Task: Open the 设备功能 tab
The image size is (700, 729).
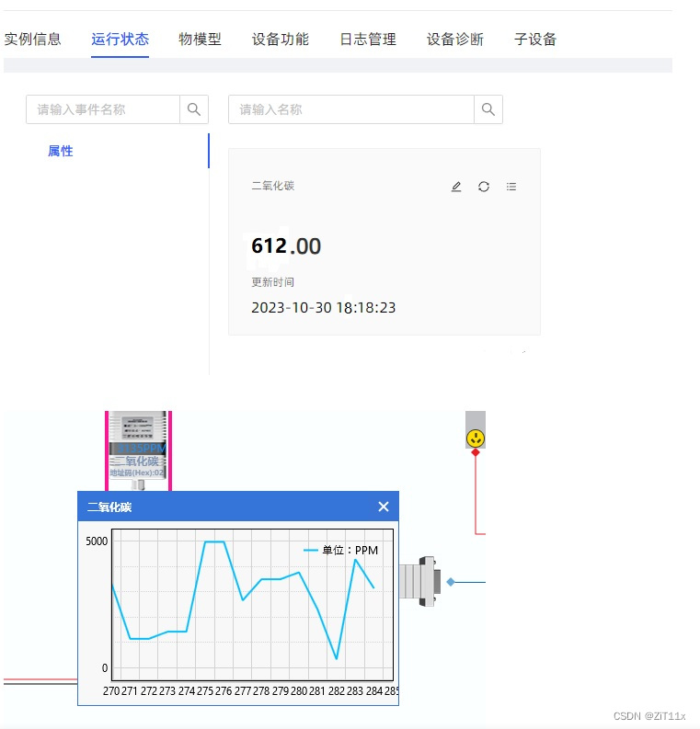Action: (x=281, y=39)
